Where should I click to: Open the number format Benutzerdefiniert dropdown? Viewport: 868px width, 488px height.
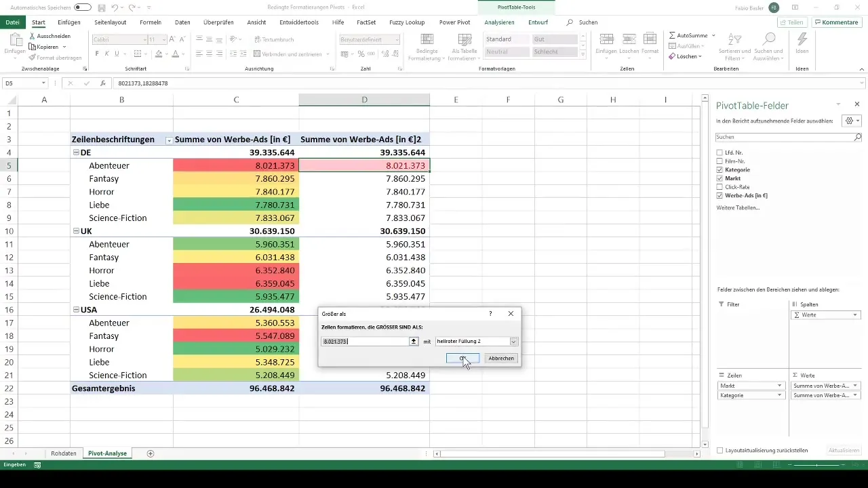(396, 39)
